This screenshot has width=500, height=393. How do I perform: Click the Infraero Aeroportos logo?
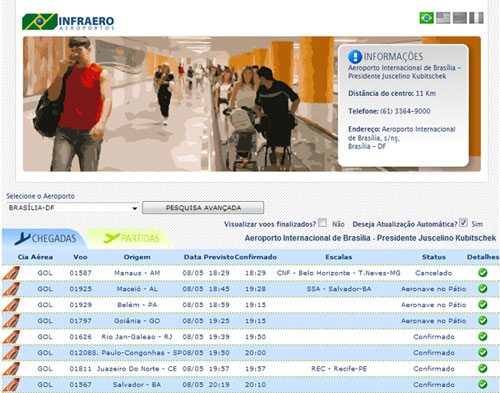68,22
